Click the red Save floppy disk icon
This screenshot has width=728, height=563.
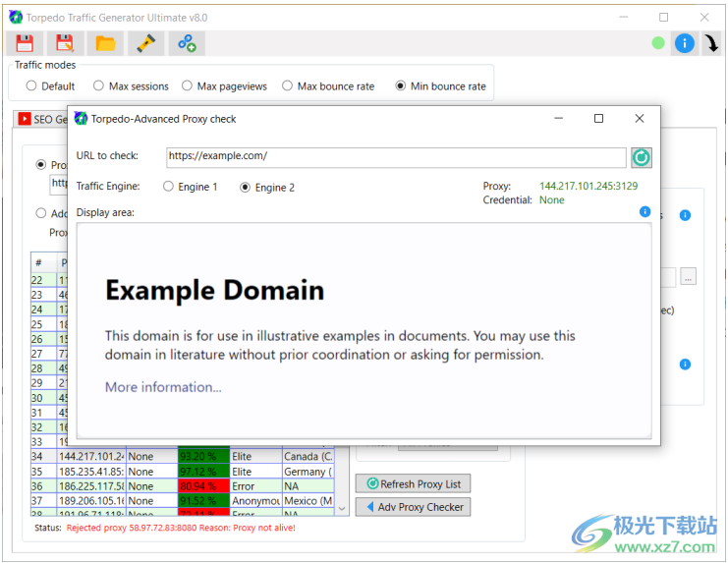pos(25,43)
